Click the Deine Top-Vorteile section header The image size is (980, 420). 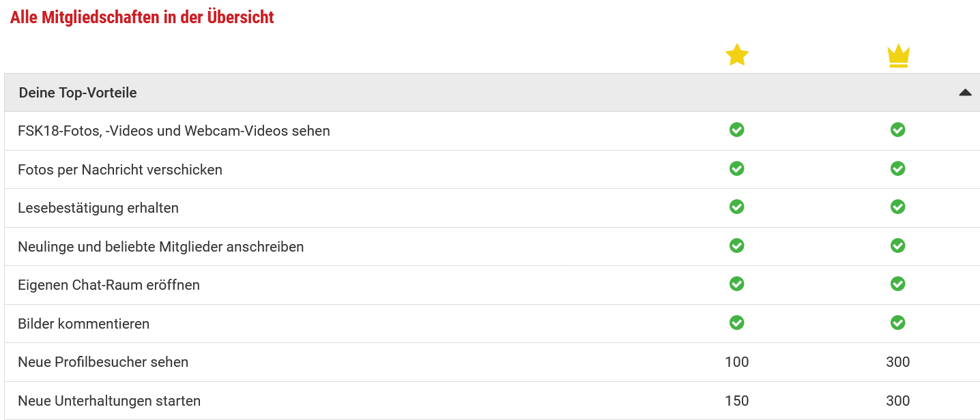point(78,93)
